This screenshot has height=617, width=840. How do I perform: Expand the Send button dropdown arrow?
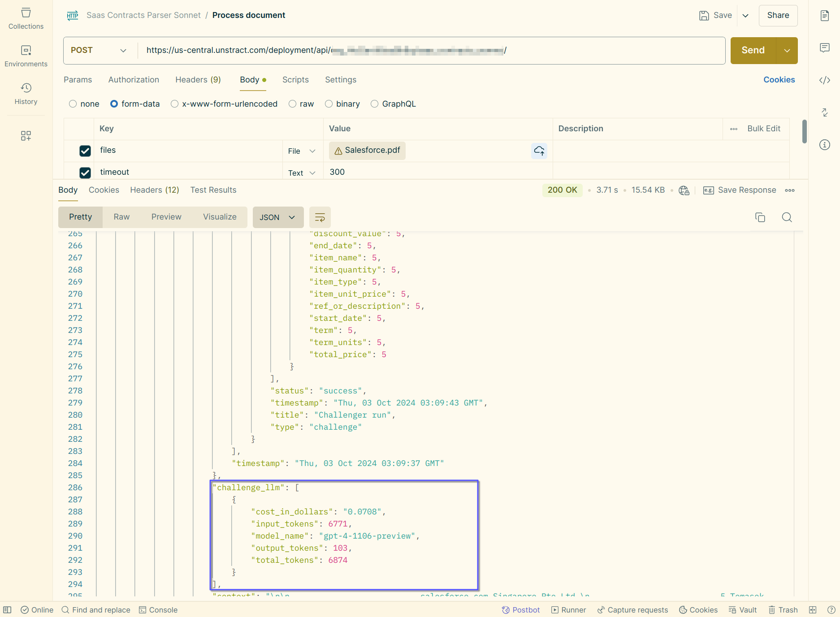click(x=787, y=51)
